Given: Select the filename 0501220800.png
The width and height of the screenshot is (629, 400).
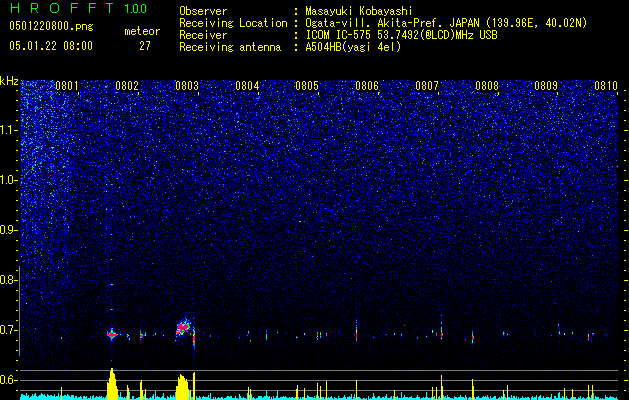Looking at the screenshot, I should point(51,26).
